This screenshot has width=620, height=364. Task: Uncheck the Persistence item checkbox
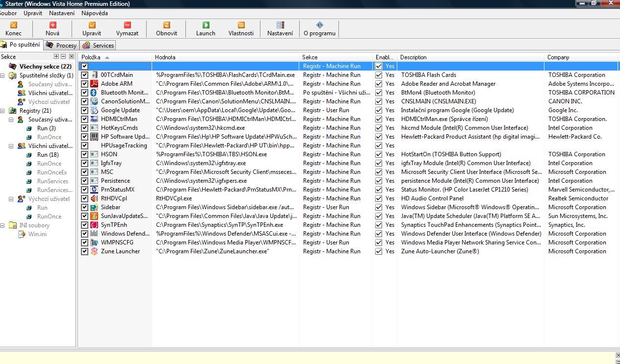click(x=84, y=181)
